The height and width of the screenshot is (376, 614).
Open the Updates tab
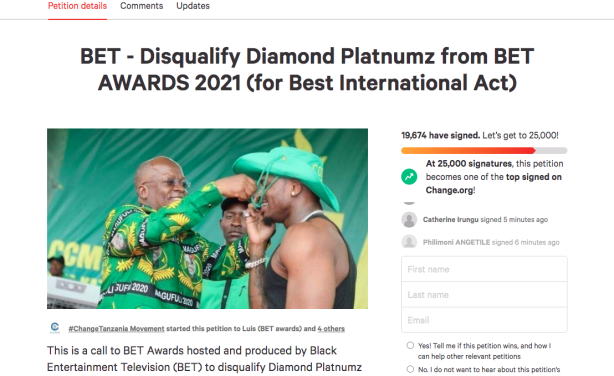pyautogui.click(x=193, y=6)
